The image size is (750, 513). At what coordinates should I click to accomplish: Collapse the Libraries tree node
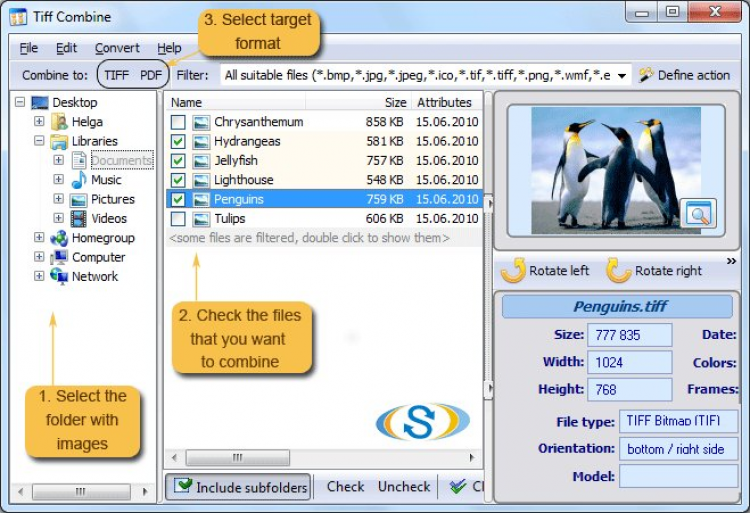pos(39,141)
